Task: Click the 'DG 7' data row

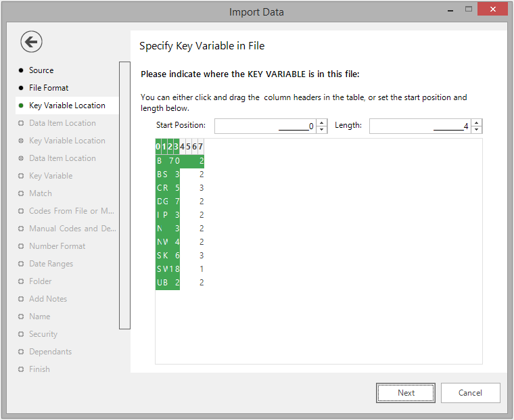Action: click(180, 202)
